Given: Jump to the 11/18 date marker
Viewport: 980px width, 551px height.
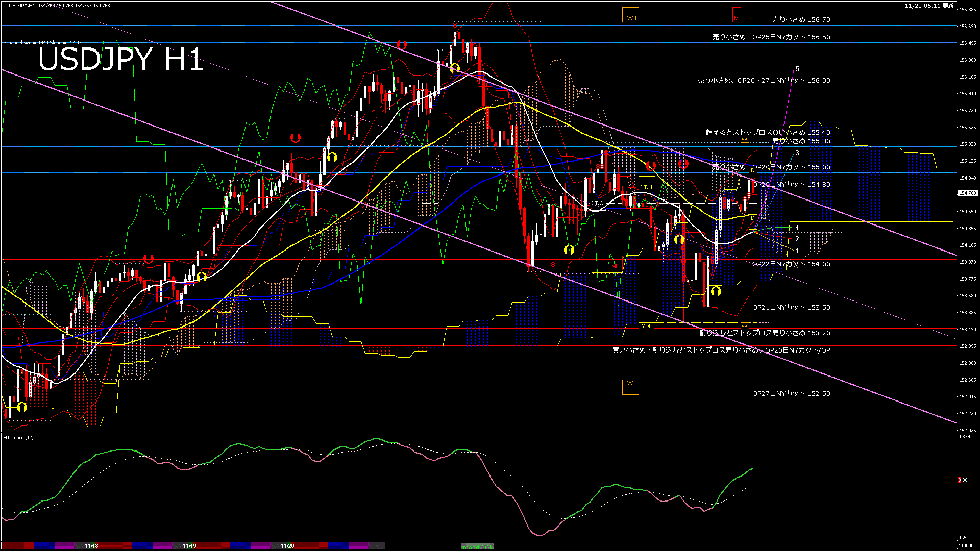Looking at the screenshot, I should pyautogui.click(x=91, y=546).
